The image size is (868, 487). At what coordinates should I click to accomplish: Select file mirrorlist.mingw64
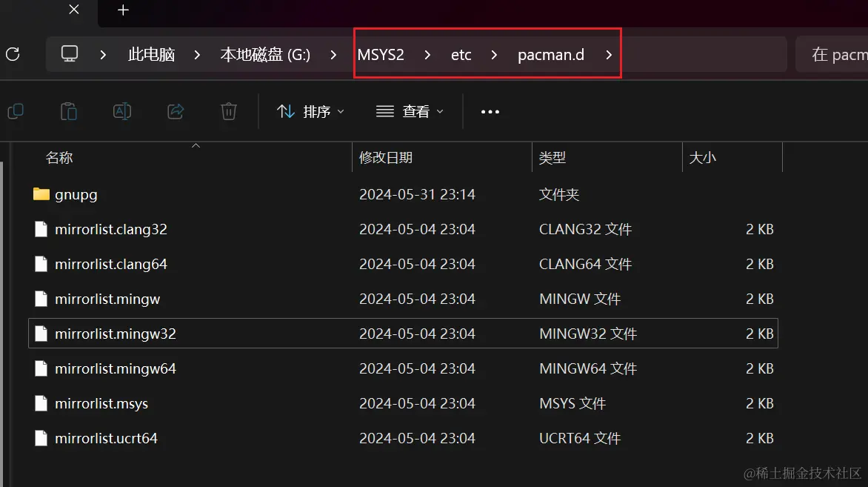point(115,368)
